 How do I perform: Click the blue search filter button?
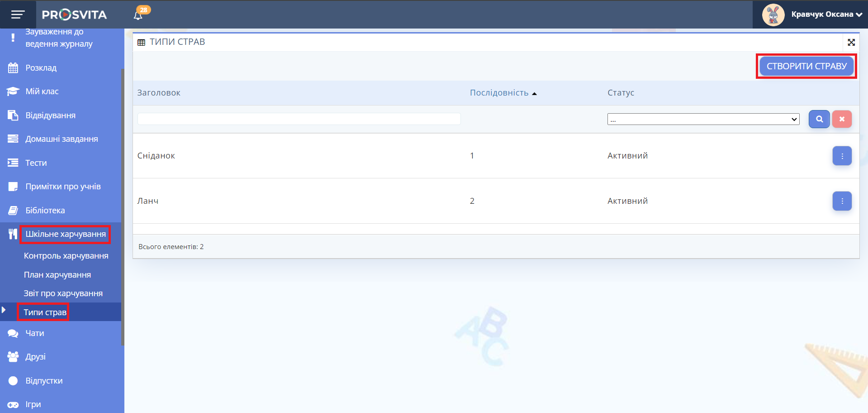point(819,119)
